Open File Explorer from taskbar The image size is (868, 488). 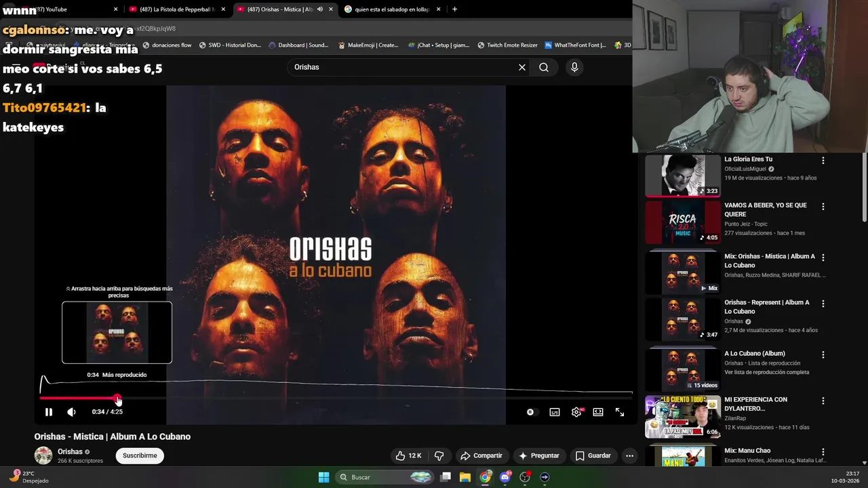click(x=465, y=477)
